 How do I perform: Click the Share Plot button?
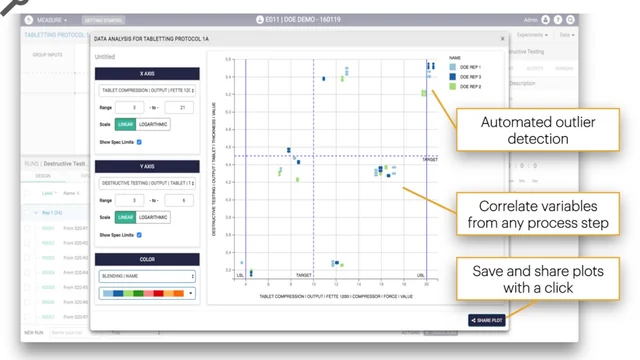point(487,320)
